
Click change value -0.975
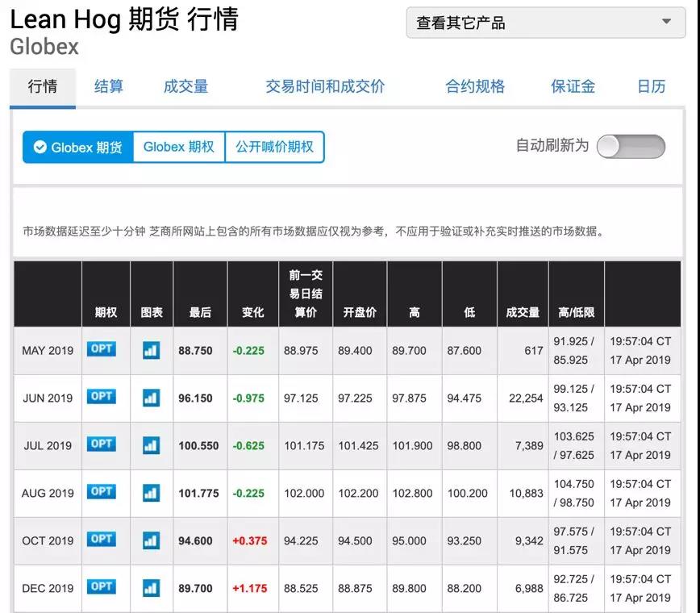tap(248, 398)
